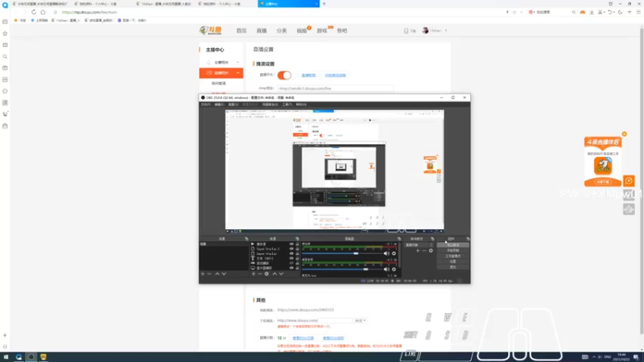Add a new scene in OBS Scenes panel
Viewport: 644px width, 362px height.
pos(203,274)
